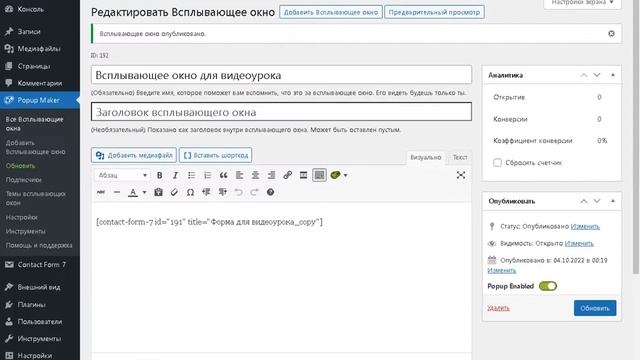This screenshot has height=360, width=640.
Task: Clear formatting with the eraser icon
Action: tap(174, 192)
